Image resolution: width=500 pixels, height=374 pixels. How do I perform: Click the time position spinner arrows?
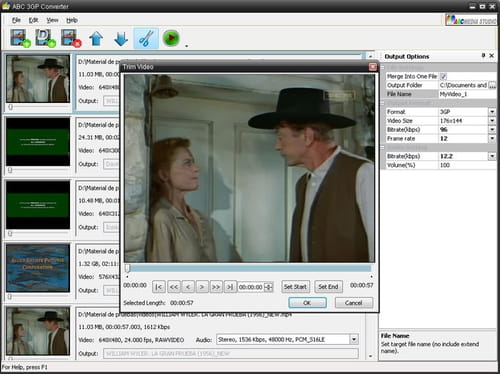268,287
